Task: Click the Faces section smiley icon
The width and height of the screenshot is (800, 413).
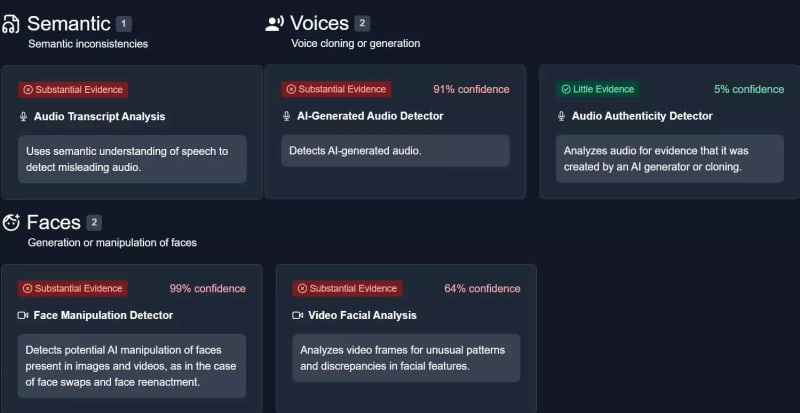Action: 11,222
